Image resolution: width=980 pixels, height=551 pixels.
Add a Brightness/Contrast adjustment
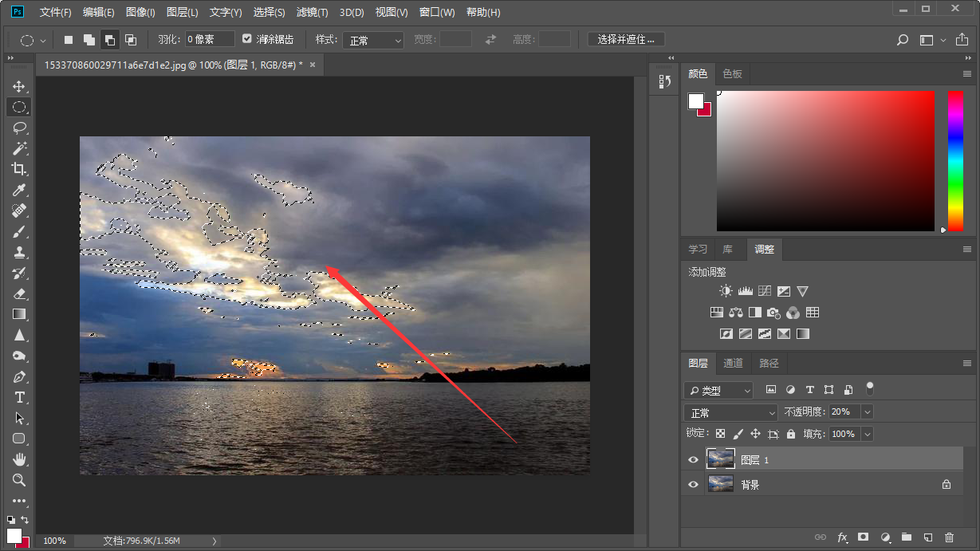tap(726, 291)
